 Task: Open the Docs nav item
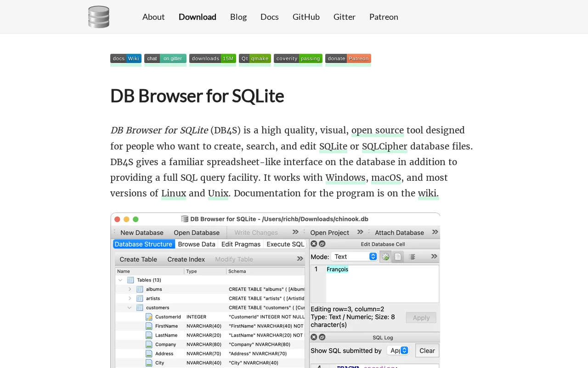point(270,17)
